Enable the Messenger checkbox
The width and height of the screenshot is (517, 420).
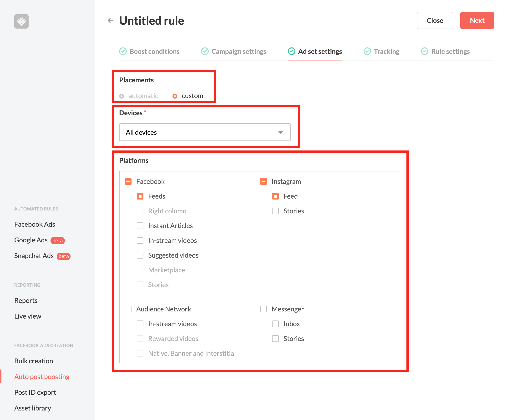pyautogui.click(x=263, y=309)
